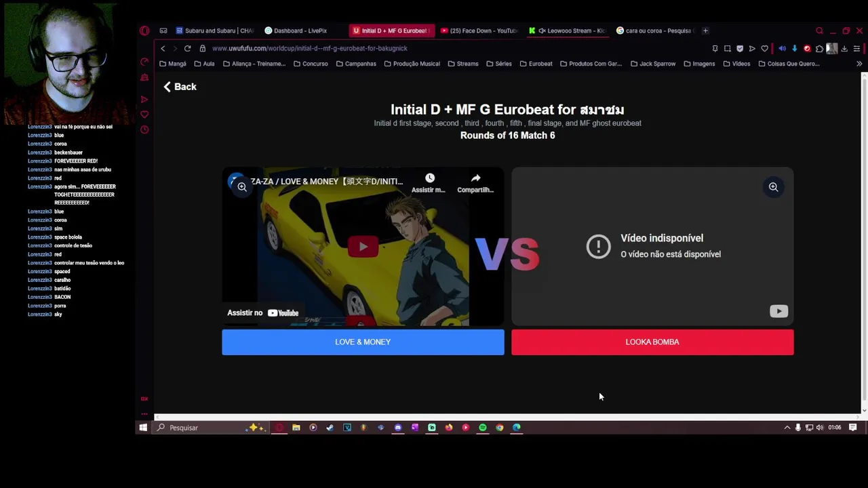Open the Leowooo Stream Kick tab
Image resolution: width=868 pixels, height=488 pixels.
(x=567, y=30)
